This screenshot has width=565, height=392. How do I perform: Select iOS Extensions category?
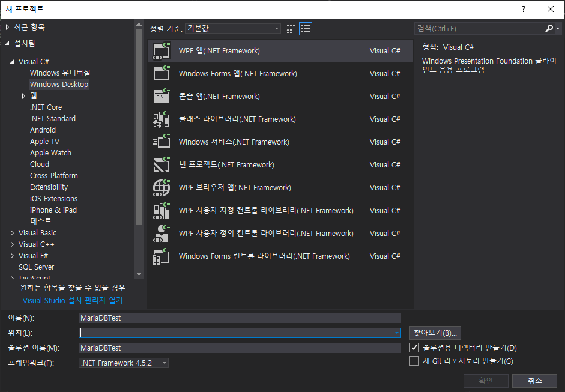pyautogui.click(x=53, y=199)
